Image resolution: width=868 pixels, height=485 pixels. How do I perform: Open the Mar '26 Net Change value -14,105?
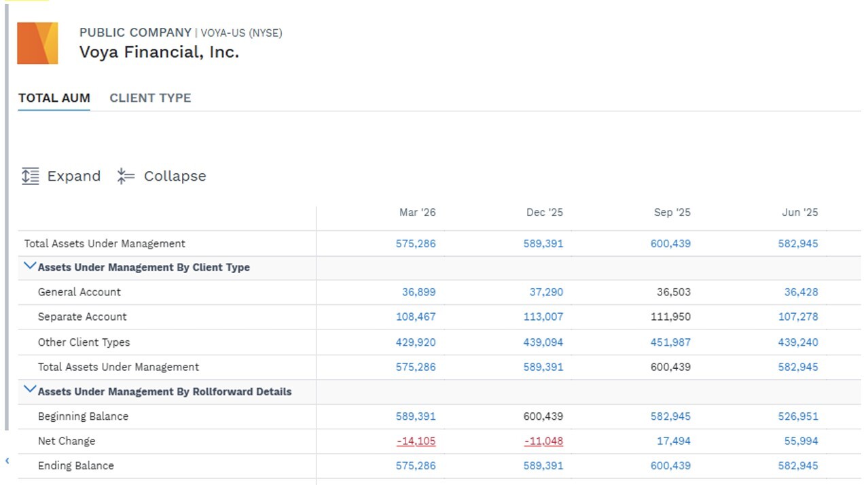416,441
